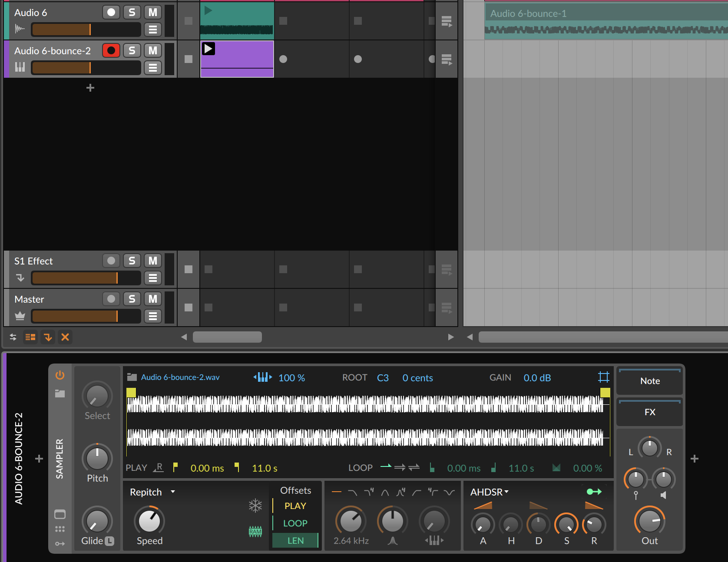This screenshot has height=562, width=728.
Task: Click Audio 6 switch-to-arranger playback icon
Action: point(447,21)
